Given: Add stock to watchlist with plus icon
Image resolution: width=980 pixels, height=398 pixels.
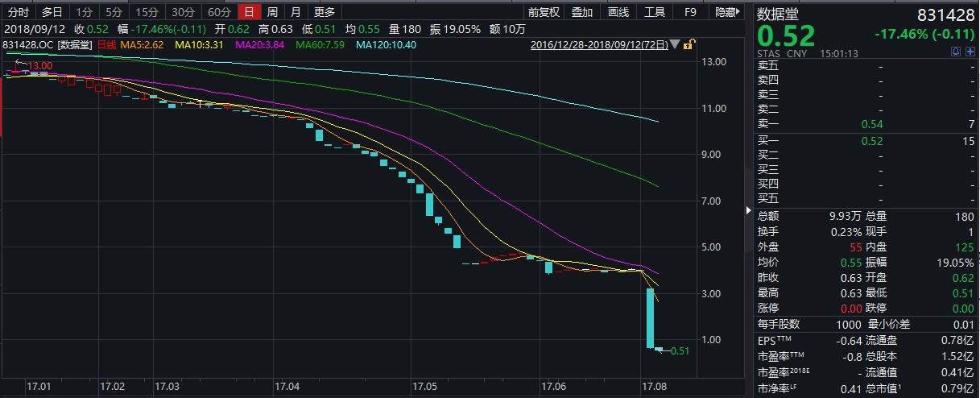Looking at the screenshot, I should [970, 52].
